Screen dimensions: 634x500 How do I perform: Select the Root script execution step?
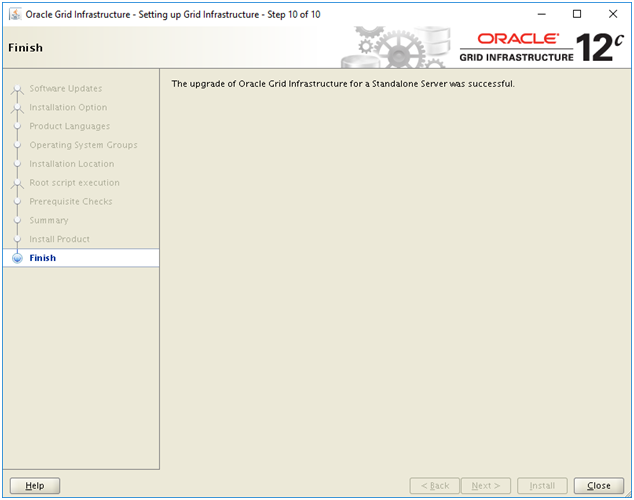click(x=74, y=183)
